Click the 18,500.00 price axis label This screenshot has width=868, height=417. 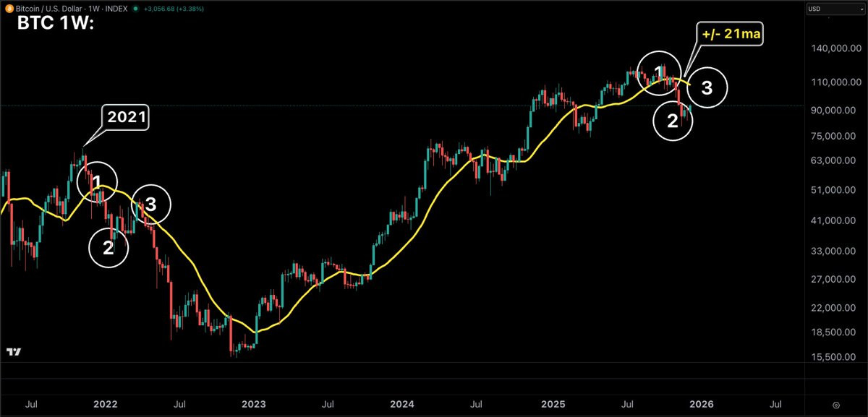(835, 332)
